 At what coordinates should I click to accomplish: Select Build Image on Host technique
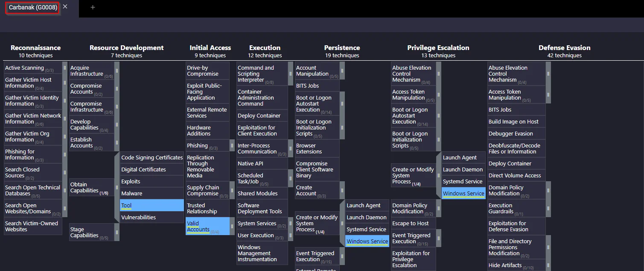click(x=516, y=122)
